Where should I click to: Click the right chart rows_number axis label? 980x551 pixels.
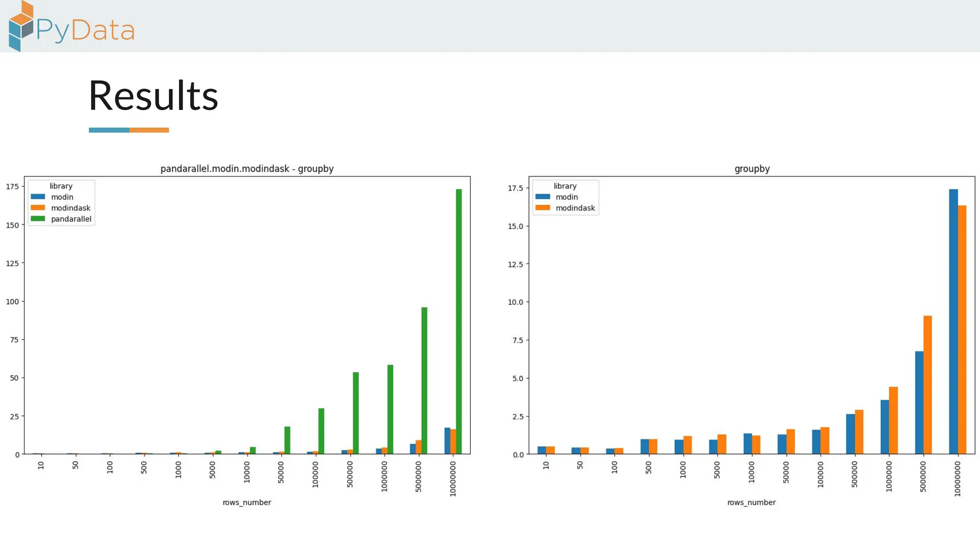(751, 502)
